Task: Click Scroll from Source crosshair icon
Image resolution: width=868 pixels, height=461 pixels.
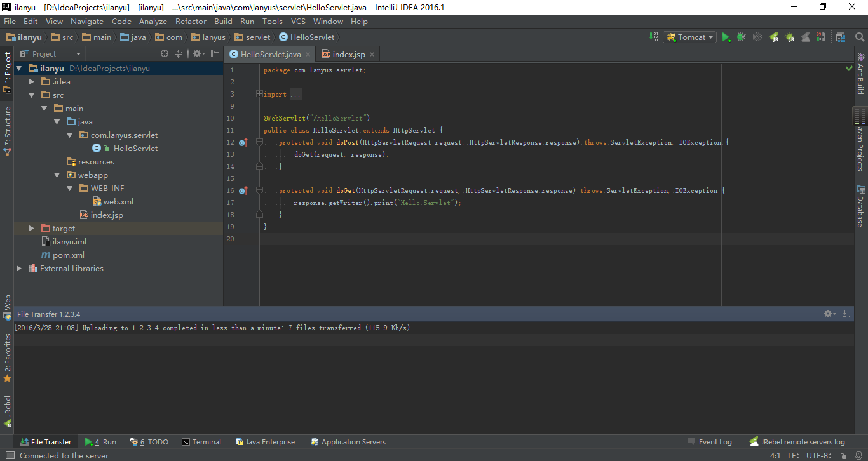Action: point(165,54)
